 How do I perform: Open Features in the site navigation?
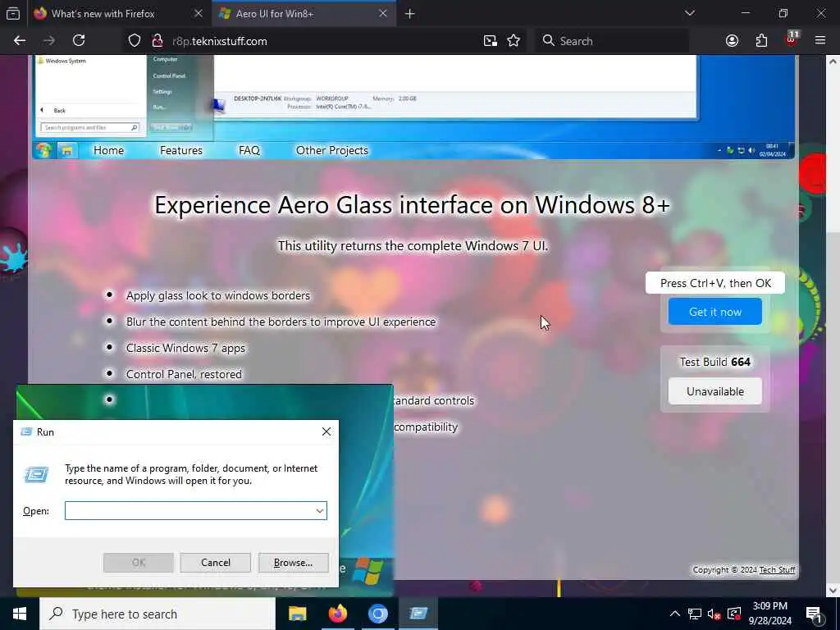click(181, 151)
